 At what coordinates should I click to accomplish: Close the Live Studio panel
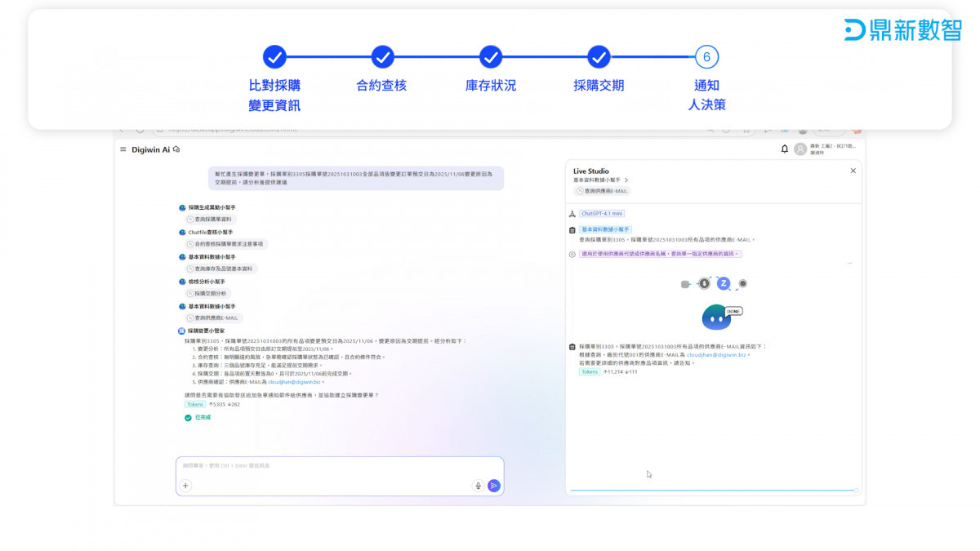click(853, 171)
